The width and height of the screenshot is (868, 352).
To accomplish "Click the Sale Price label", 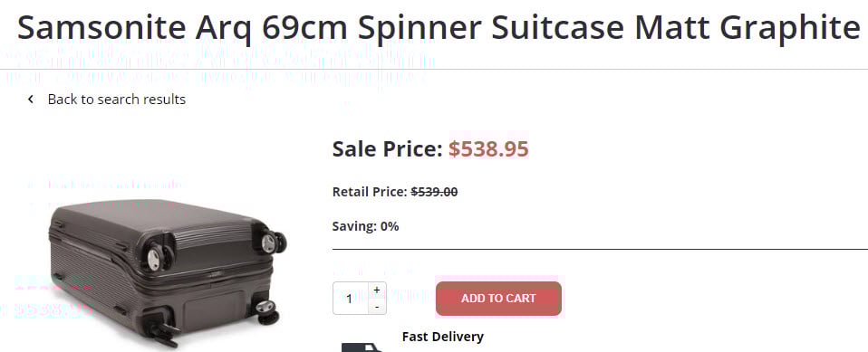I will point(387,149).
